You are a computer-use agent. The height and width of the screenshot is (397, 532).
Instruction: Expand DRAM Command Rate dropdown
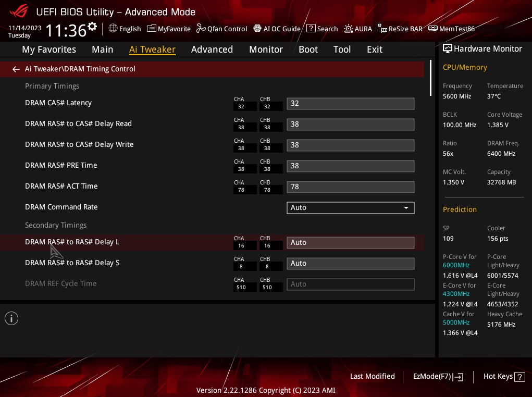coord(351,208)
